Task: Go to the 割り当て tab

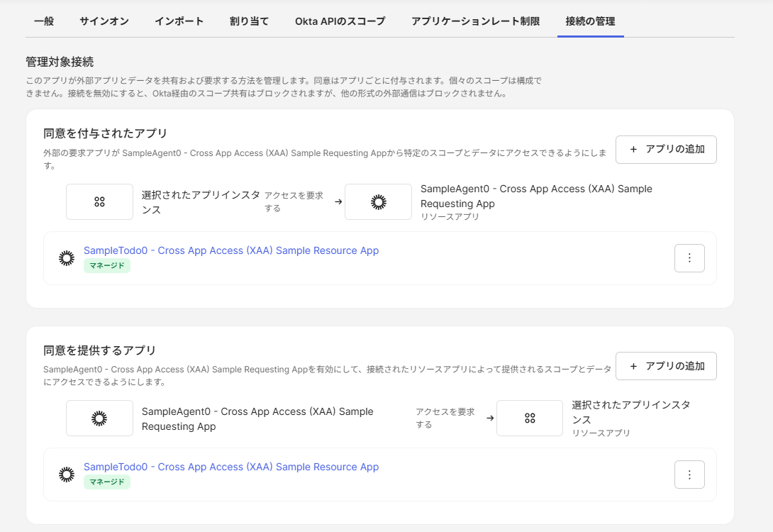Action: pyautogui.click(x=250, y=21)
